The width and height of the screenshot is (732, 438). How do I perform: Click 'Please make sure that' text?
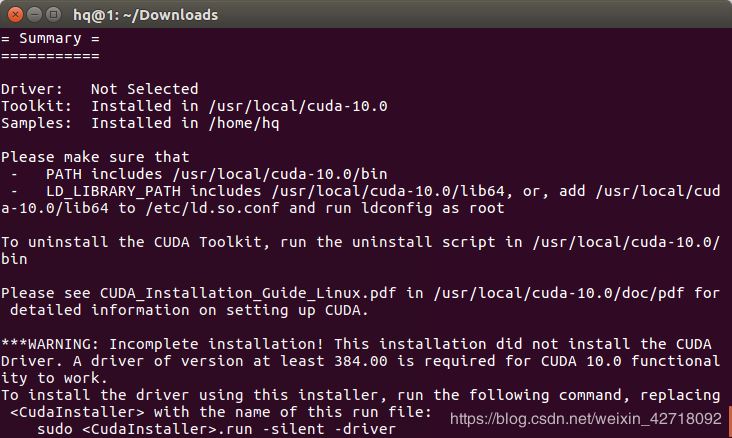tap(95, 157)
